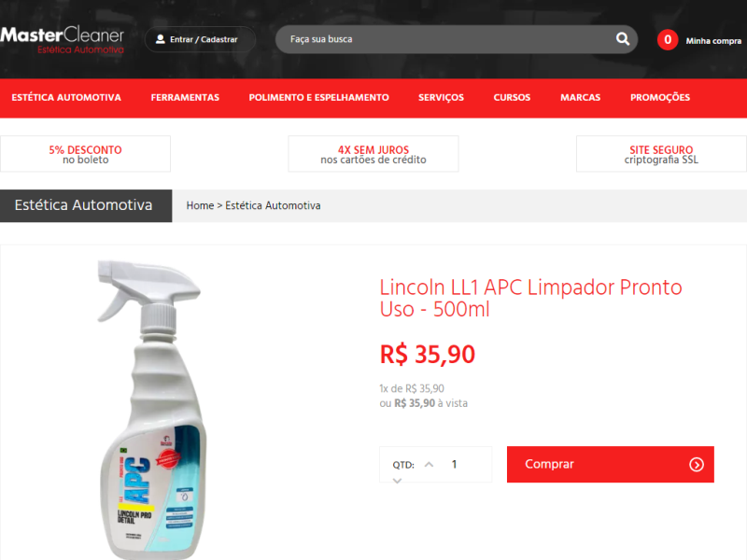Open Polimento e Espelhamento menu

[x=318, y=98]
